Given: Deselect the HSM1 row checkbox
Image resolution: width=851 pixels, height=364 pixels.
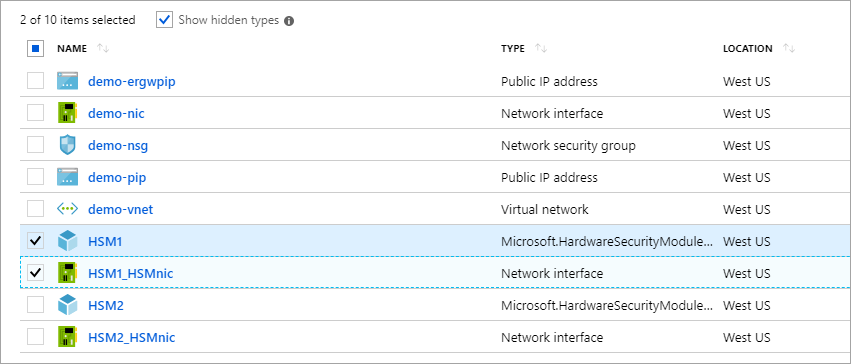Looking at the screenshot, I should click(35, 241).
